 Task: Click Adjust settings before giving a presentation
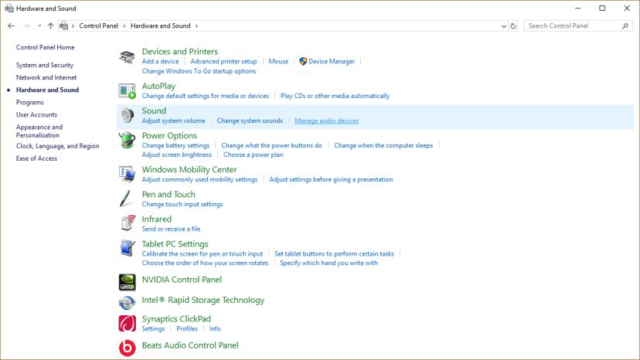click(331, 180)
